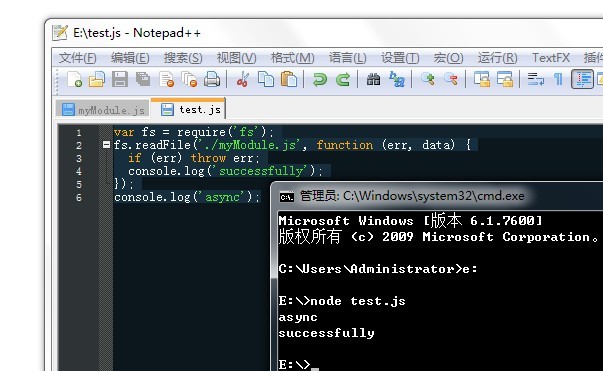Image resolution: width=603 pixels, height=371 pixels.
Task: Cut selection with the scissors icon
Action: (242, 79)
